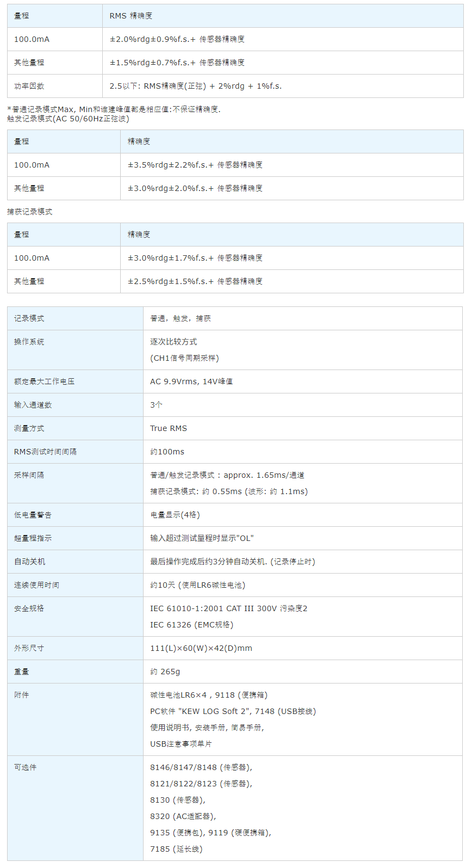The width and height of the screenshot is (472, 868).
Task: Click the "捕获记录模式" section heading
Action: (30, 212)
